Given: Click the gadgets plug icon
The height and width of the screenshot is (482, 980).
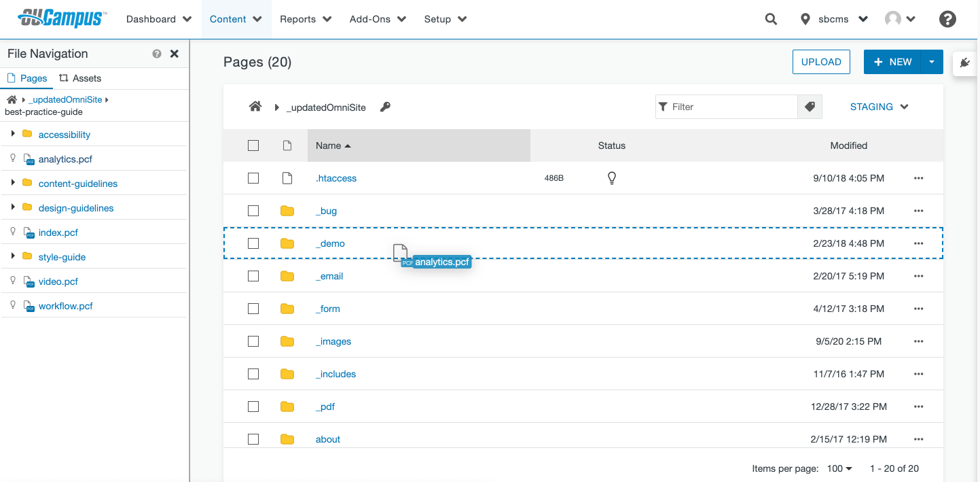Looking at the screenshot, I should coord(965,63).
